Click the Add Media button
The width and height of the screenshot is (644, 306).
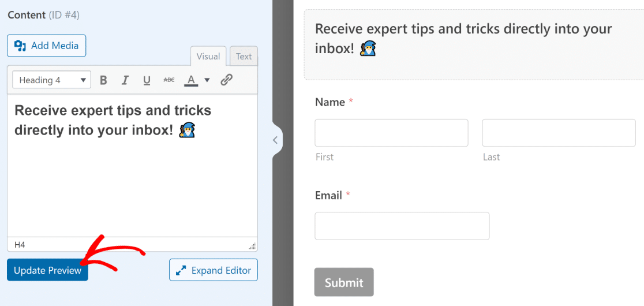[47, 46]
